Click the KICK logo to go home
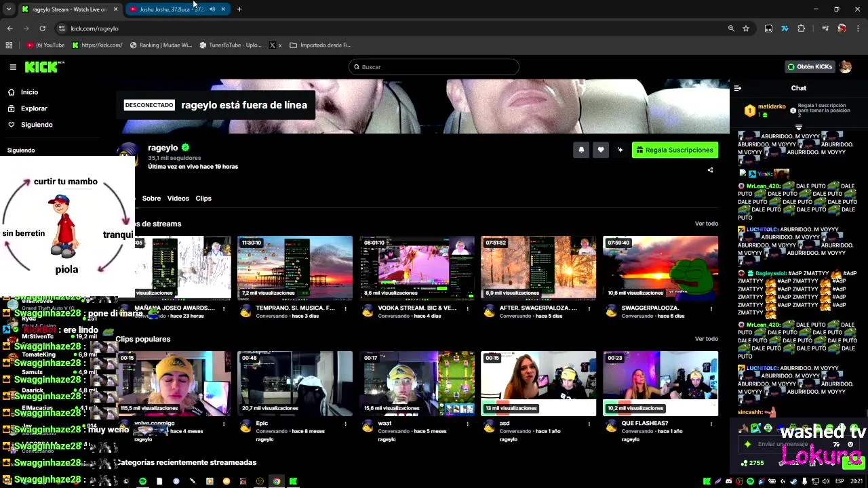Screen dimensions: 868x488 coord(44,66)
